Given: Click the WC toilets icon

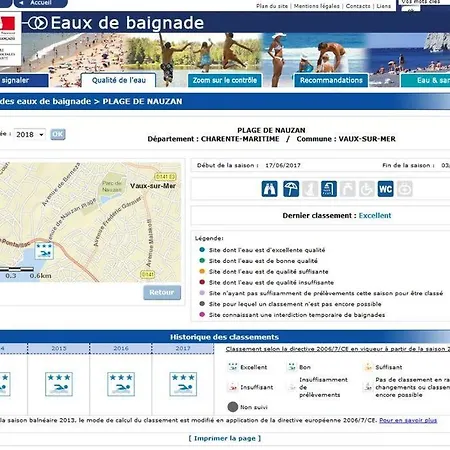Looking at the screenshot, I should click(386, 189).
